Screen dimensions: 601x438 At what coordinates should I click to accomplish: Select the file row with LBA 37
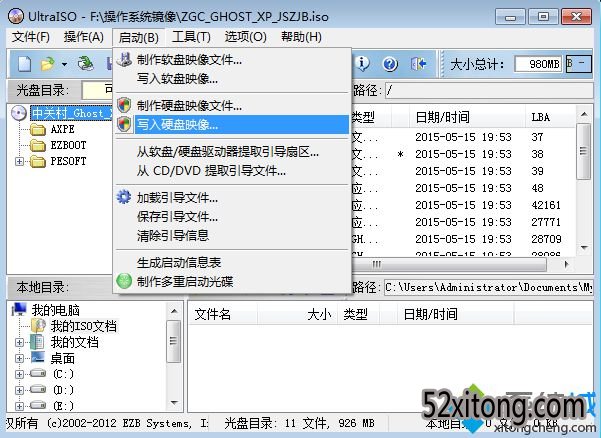tap(464, 137)
